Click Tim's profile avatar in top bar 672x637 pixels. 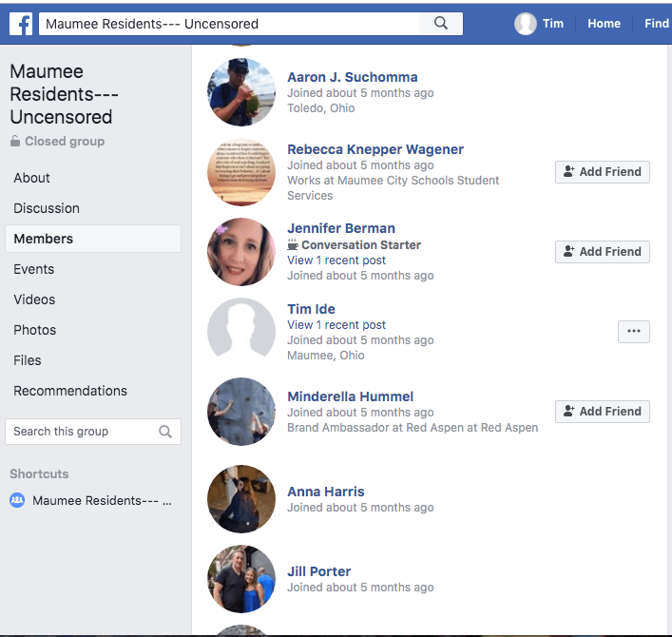pos(526,24)
